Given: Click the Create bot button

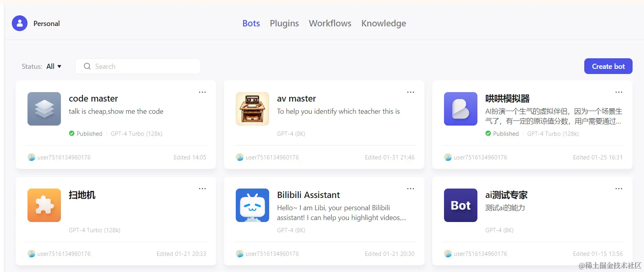Looking at the screenshot, I should tap(608, 66).
